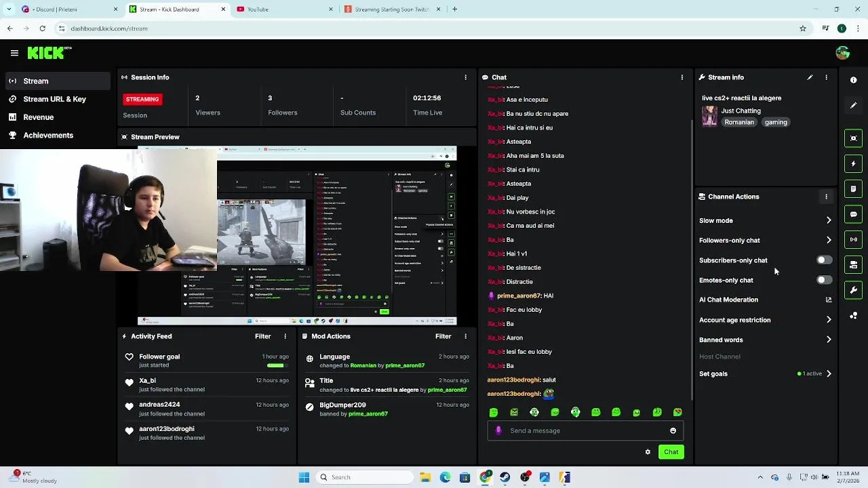Click the Send a message field
Image resolution: width=868 pixels, height=488 pixels.
(x=585, y=430)
